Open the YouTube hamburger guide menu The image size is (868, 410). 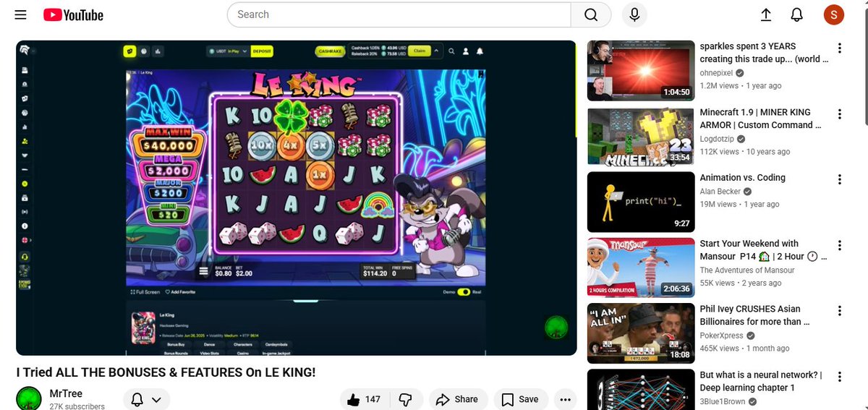(x=20, y=15)
